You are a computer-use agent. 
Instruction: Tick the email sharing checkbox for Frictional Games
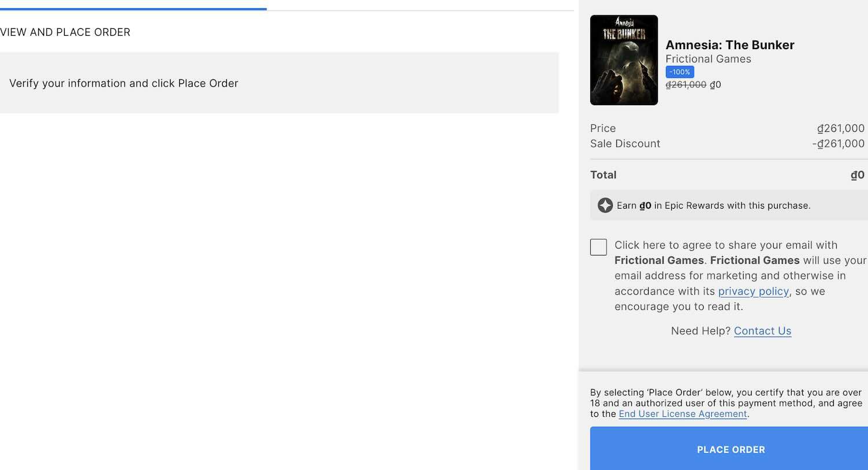[598, 247]
